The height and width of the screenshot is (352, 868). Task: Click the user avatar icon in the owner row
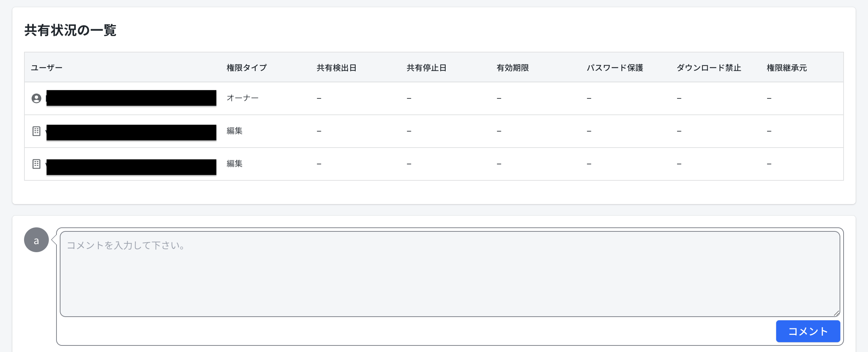coord(36,98)
